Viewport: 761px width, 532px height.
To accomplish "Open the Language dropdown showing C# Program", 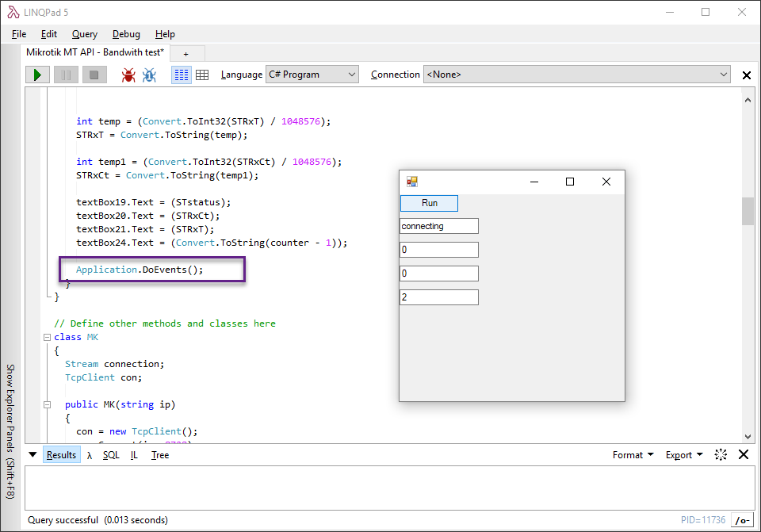I will [x=312, y=75].
